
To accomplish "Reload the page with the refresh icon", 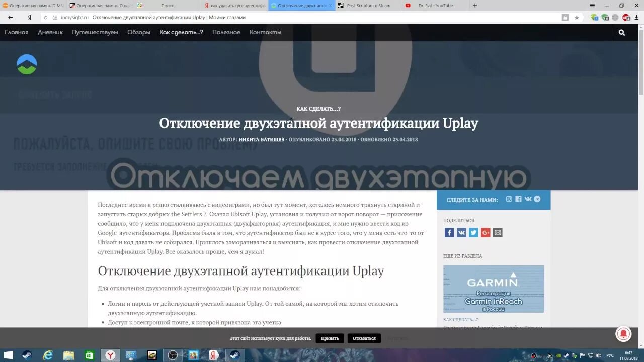I will (x=46, y=17).
